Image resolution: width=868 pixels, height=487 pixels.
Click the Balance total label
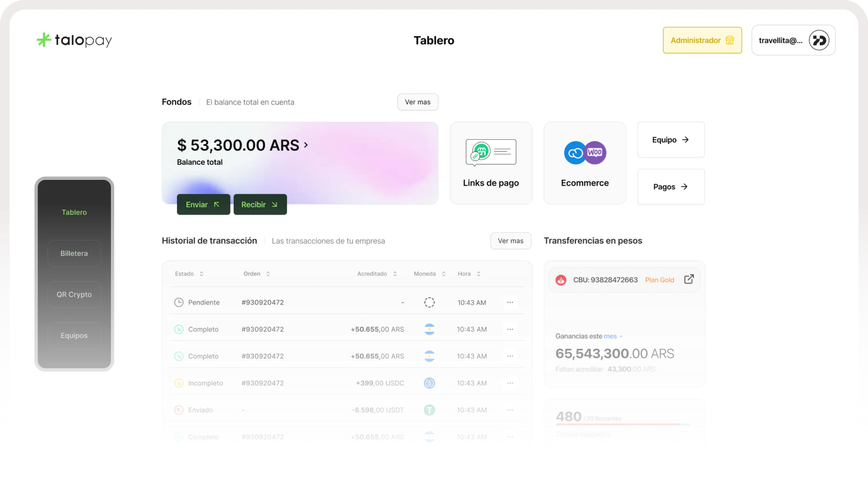click(200, 162)
